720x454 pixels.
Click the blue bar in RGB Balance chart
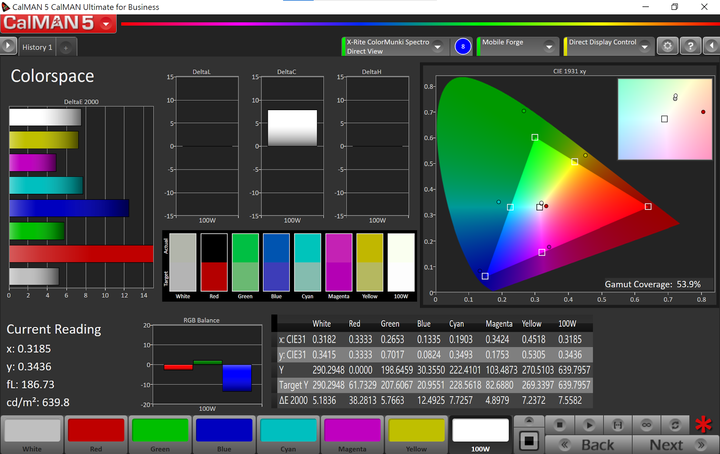point(237,378)
